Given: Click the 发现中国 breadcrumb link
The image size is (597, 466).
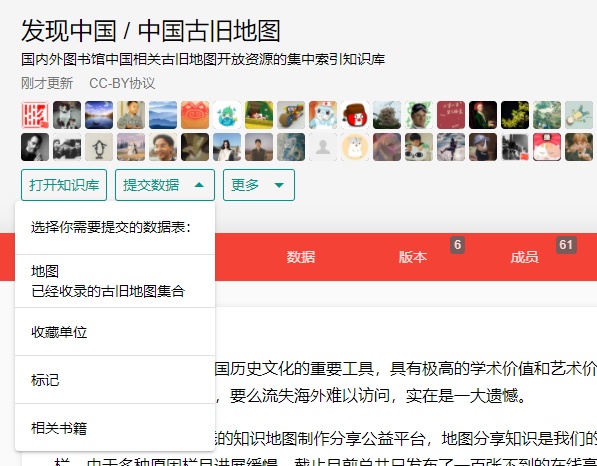Looking at the screenshot, I should [69, 31].
